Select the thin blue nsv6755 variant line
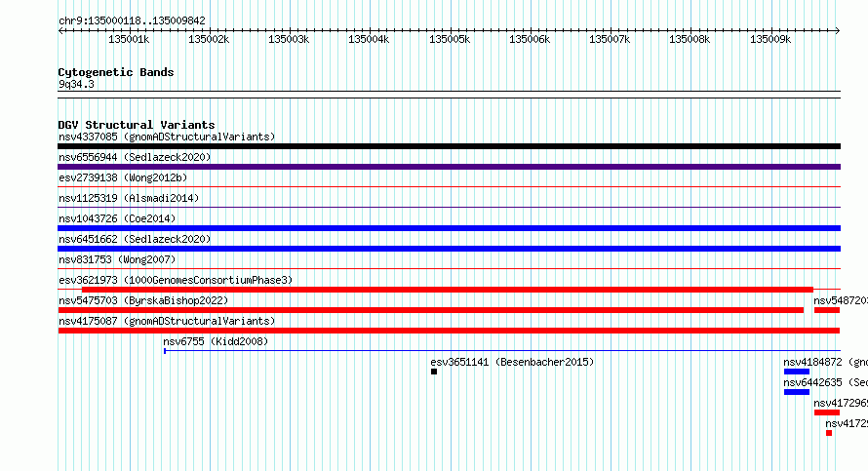 (x=502, y=351)
